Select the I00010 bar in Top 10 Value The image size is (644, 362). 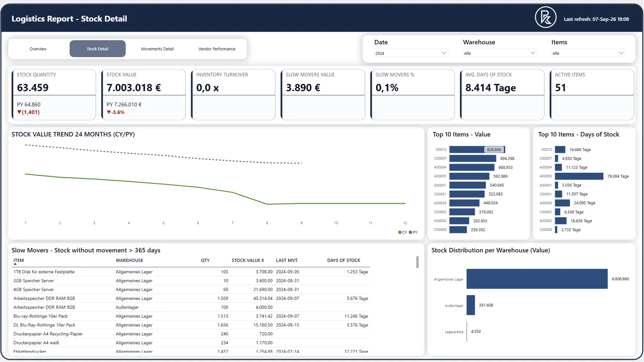tap(477, 150)
